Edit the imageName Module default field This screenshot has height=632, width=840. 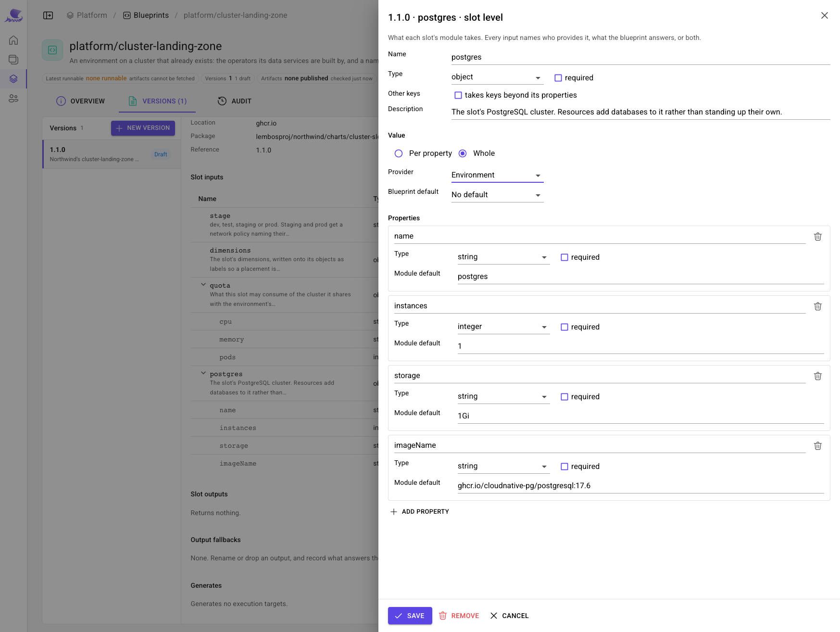click(640, 486)
